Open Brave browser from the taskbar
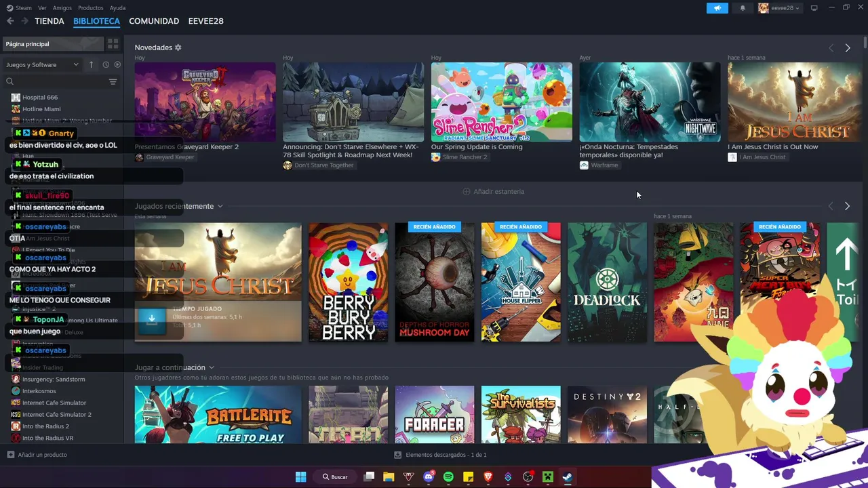The height and width of the screenshot is (488, 868). 488,477
